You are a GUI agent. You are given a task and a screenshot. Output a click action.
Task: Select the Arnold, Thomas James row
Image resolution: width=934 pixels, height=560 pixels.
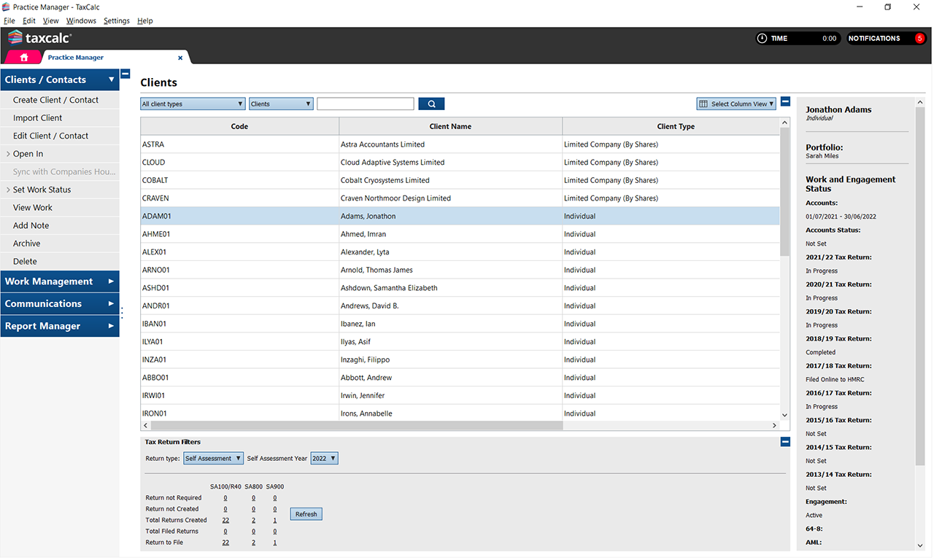click(x=460, y=270)
